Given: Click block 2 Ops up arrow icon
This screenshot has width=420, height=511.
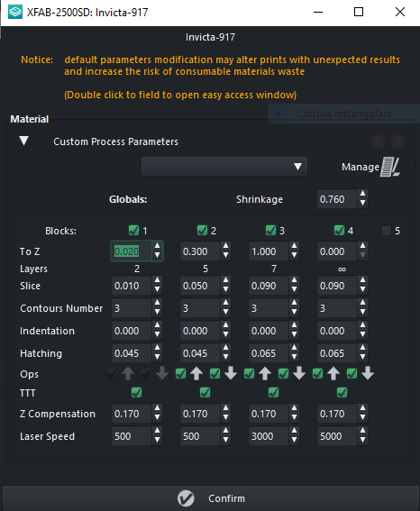Looking at the screenshot, I should point(196,373).
